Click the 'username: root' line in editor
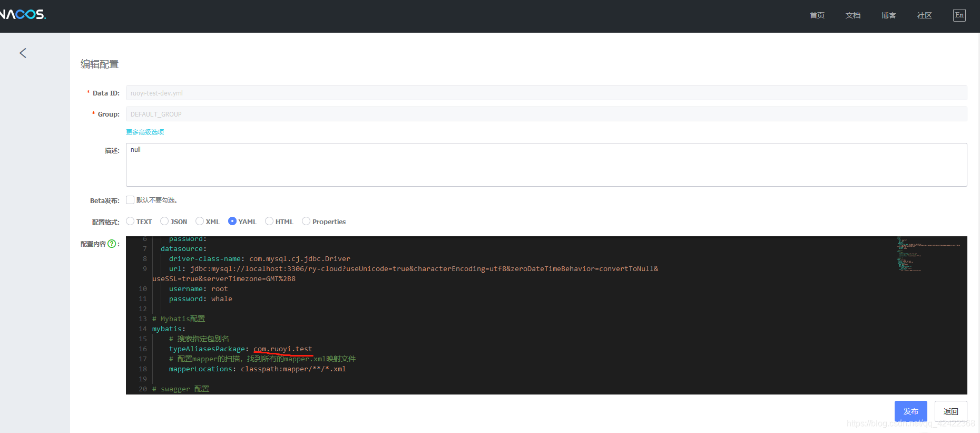 point(199,289)
